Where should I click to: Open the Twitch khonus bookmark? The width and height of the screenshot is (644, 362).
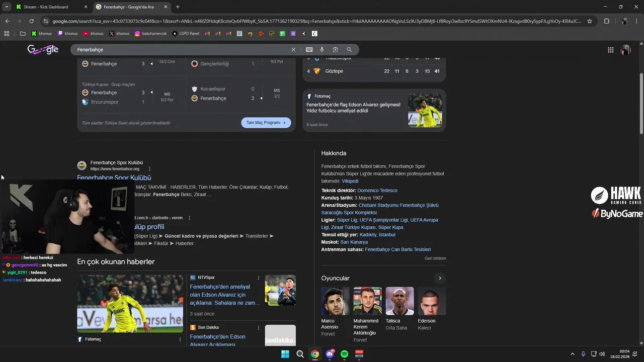pos(67,34)
